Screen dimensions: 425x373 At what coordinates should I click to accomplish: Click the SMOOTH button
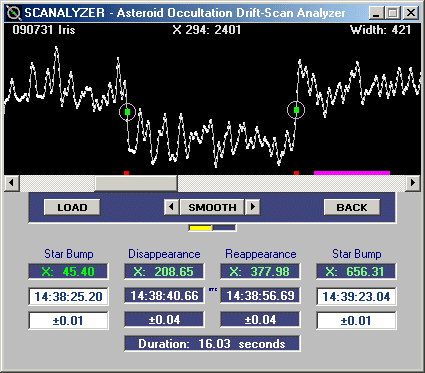point(212,207)
